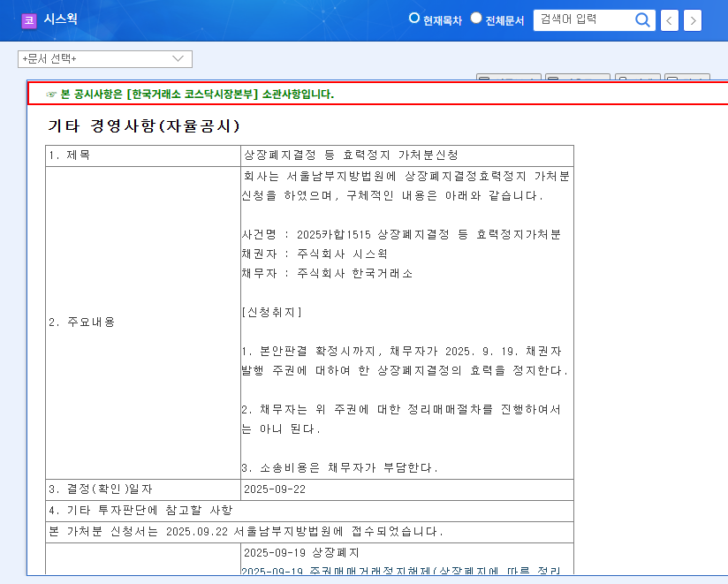This screenshot has width=728, height=584.
Task: Click the 본 가처분 신청서는 2025.09.22 접수 row
Action: click(310, 532)
